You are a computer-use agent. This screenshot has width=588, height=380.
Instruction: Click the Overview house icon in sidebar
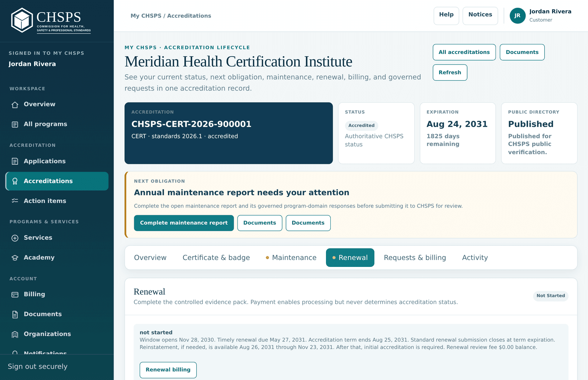(15, 105)
